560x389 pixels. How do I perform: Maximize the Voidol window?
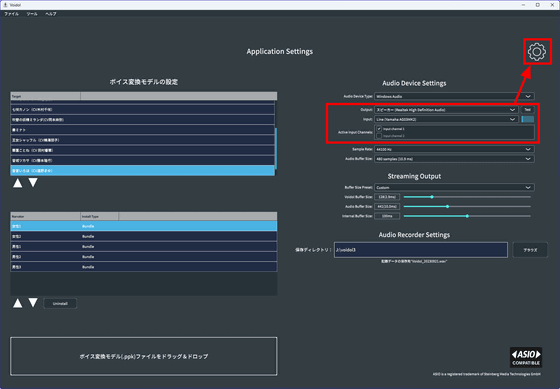point(538,5)
